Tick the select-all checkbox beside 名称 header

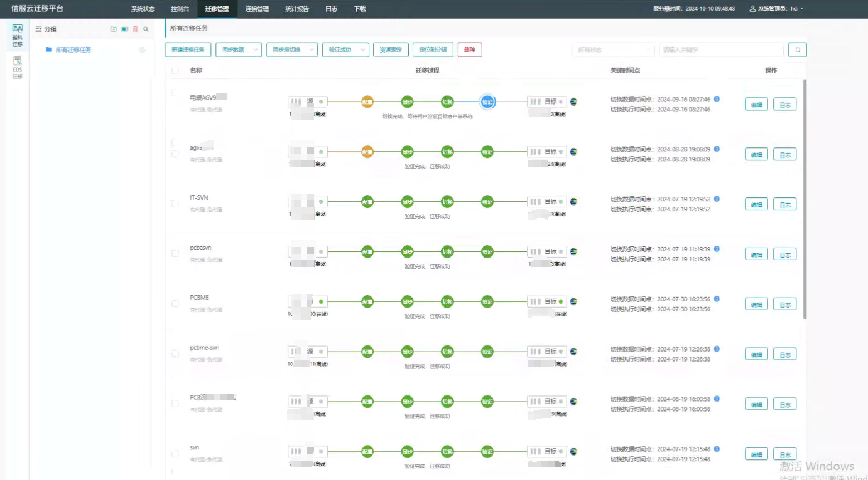tap(175, 71)
